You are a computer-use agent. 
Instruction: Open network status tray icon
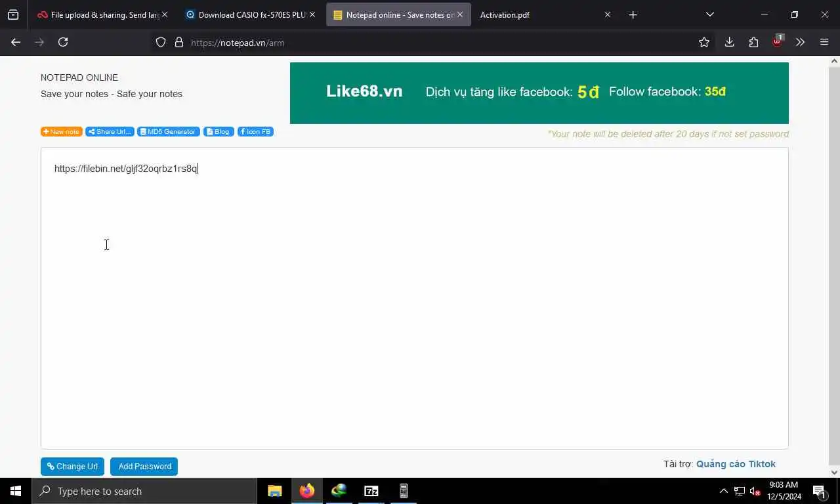pos(740,491)
